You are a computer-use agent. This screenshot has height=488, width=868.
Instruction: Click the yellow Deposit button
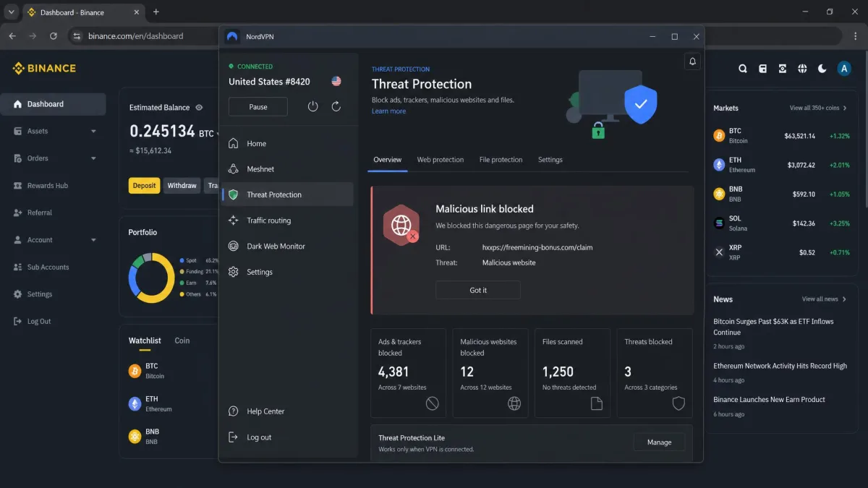pos(144,186)
